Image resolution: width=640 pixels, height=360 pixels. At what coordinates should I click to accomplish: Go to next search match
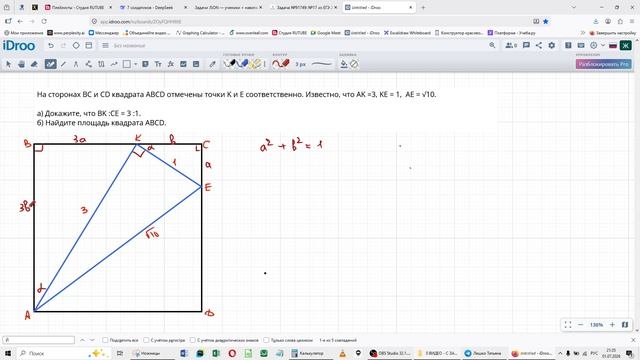(x=92, y=340)
